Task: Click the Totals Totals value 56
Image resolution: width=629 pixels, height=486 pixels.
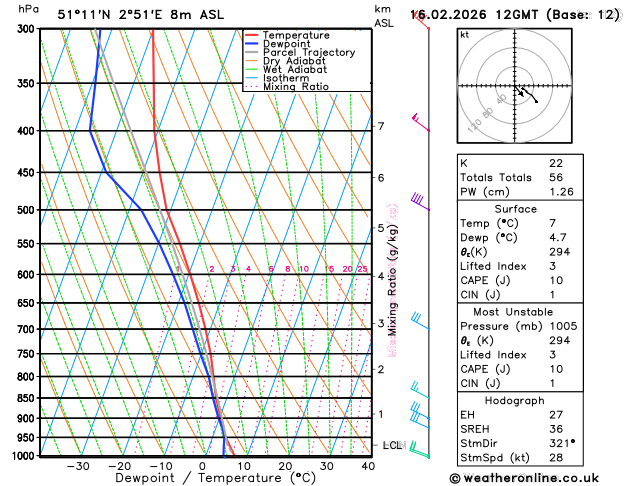Action: click(556, 177)
